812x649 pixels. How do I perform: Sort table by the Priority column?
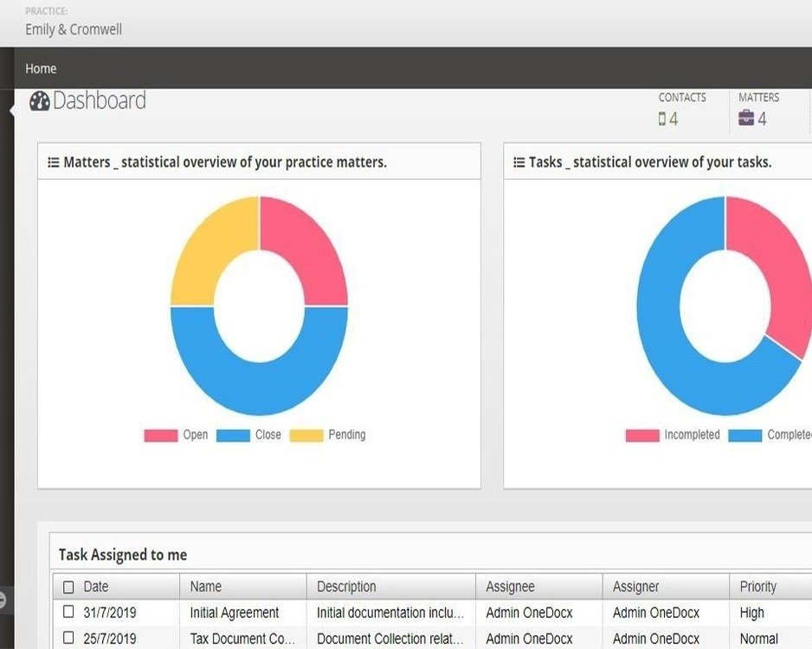(x=757, y=587)
